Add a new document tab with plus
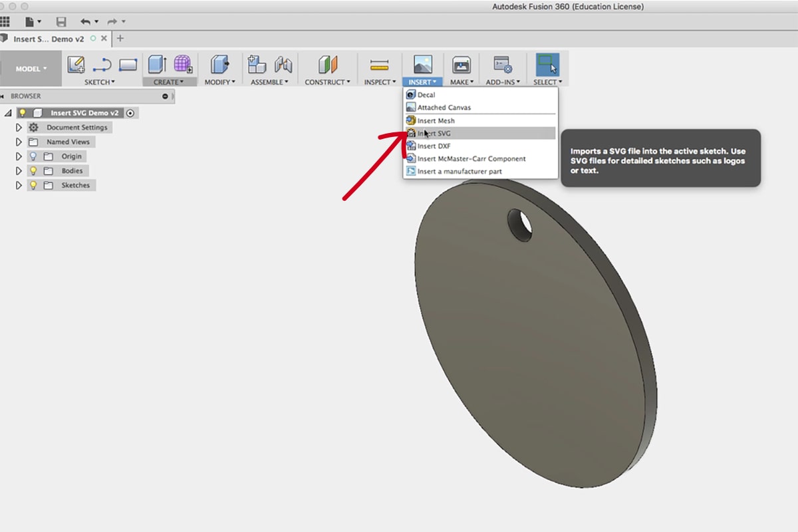 pos(120,39)
